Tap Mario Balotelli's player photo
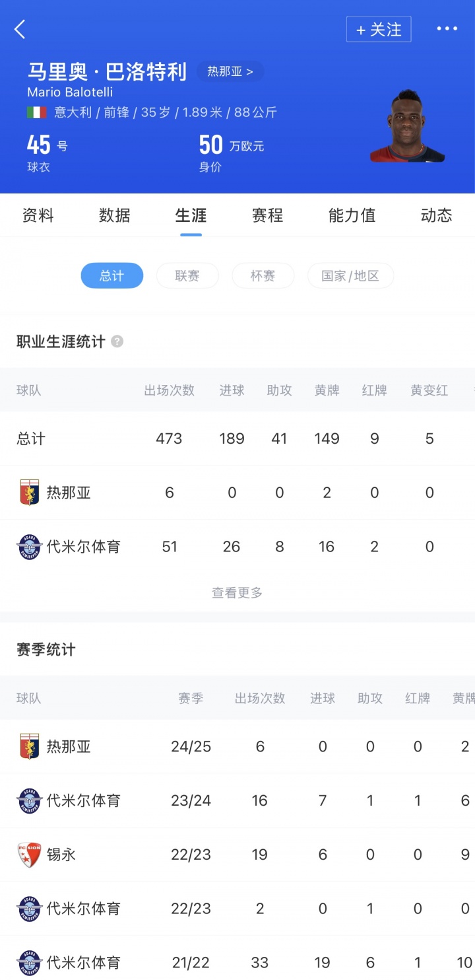 click(406, 127)
